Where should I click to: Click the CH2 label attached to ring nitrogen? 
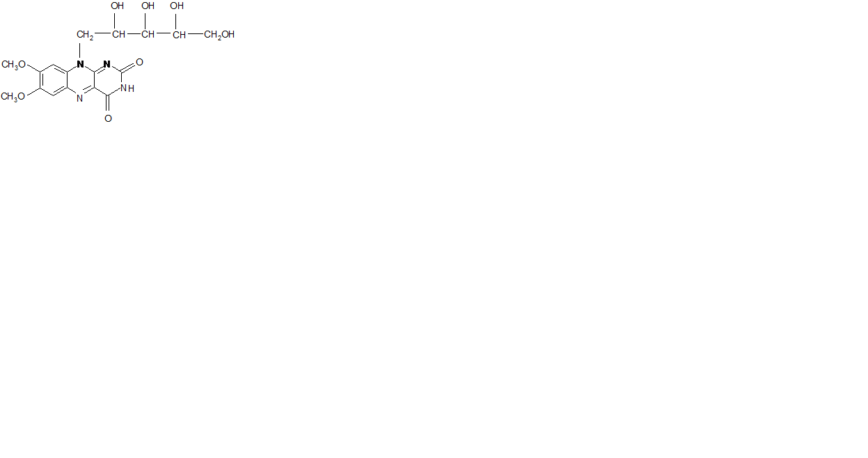[85, 35]
